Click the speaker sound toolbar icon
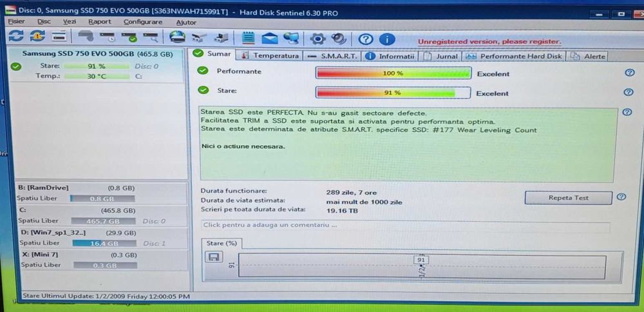The width and height of the screenshot is (644, 312). click(x=339, y=39)
